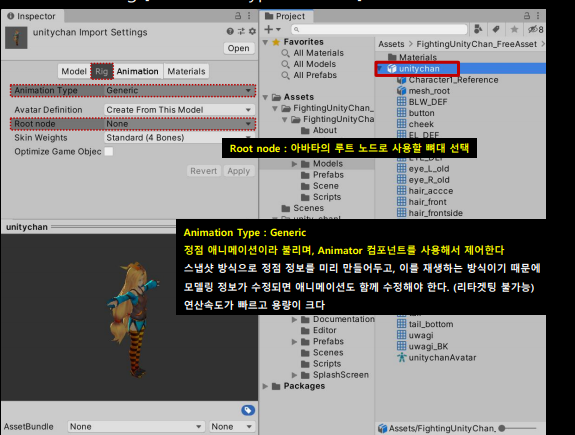
Task: Switch to the Model tab
Action: click(74, 71)
